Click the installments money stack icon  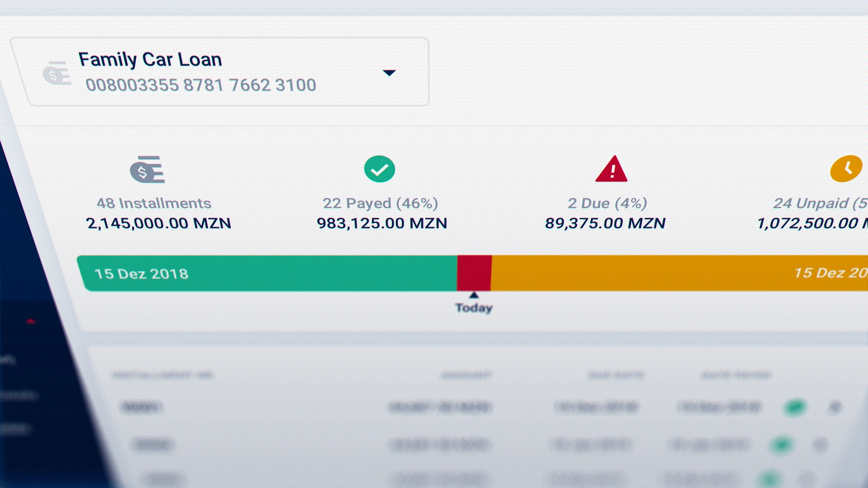point(147,169)
